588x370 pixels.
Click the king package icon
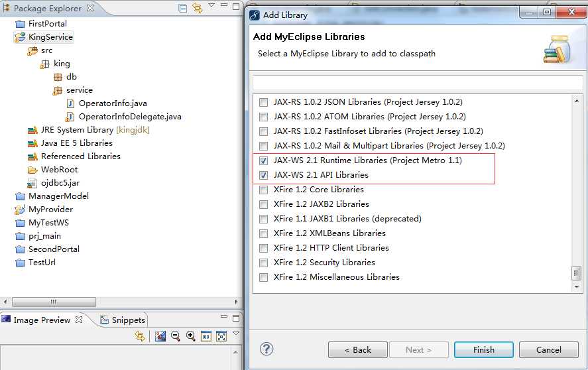[x=45, y=64]
